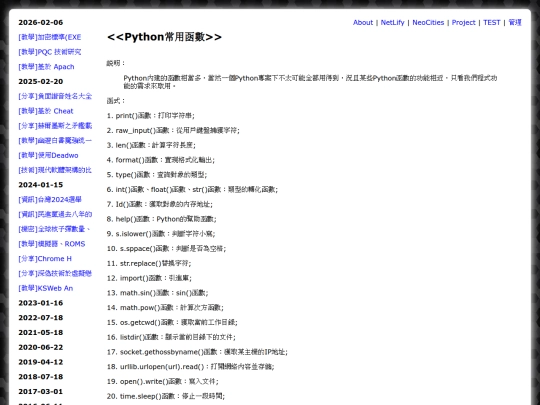The height and width of the screenshot is (405, 540).
Task: Open the first [分享] article under 2025-02-20
Action: tap(55, 96)
